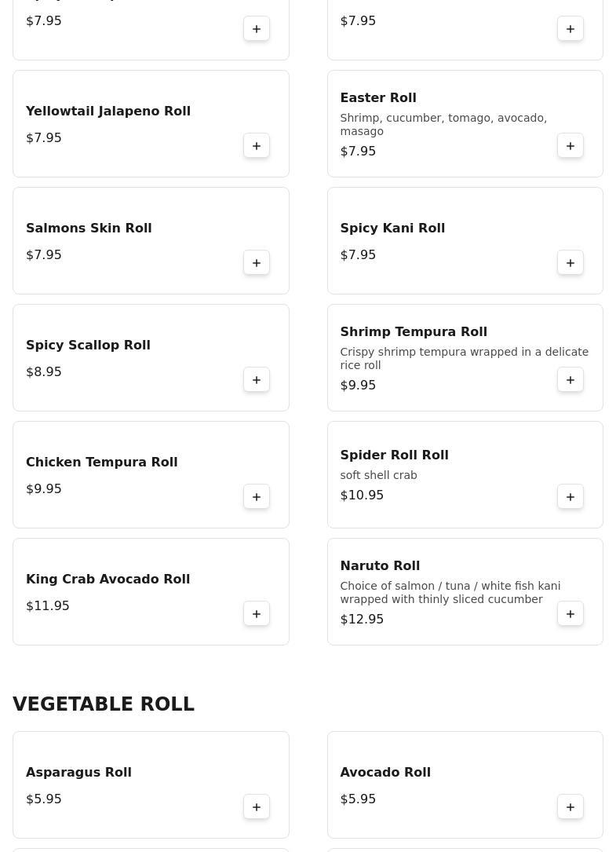The width and height of the screenshot is (616, 852).
Task: Open Chicken Tempura Roll item title
Action: [101, 462]
